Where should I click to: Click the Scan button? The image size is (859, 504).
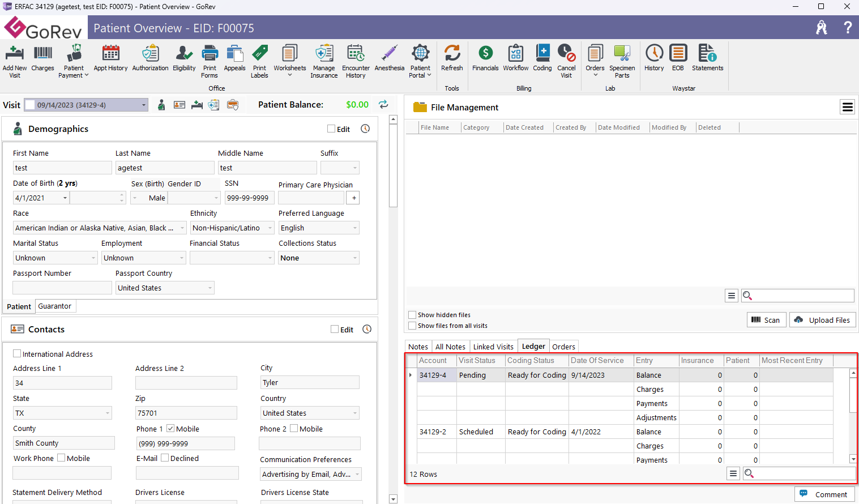tap(766, 320)
